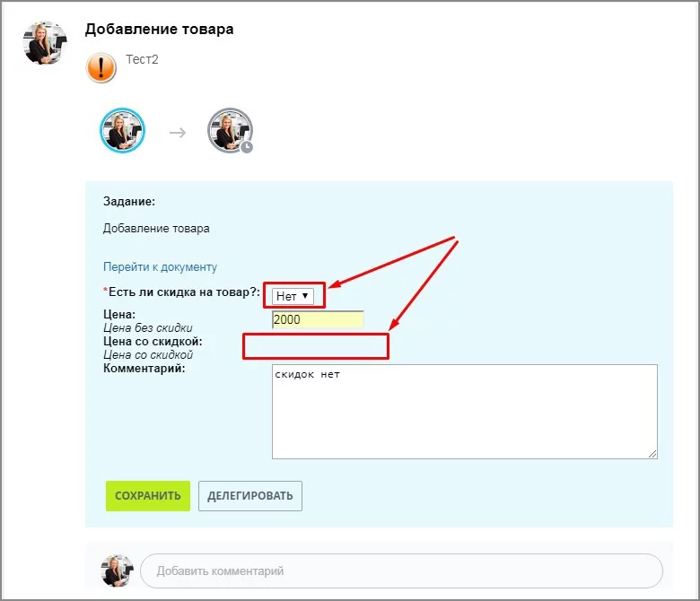The width and height of the screenshot is (700, 601).
Task: Open the discount dropdown showing "Нет"
Action: (293, 295)
